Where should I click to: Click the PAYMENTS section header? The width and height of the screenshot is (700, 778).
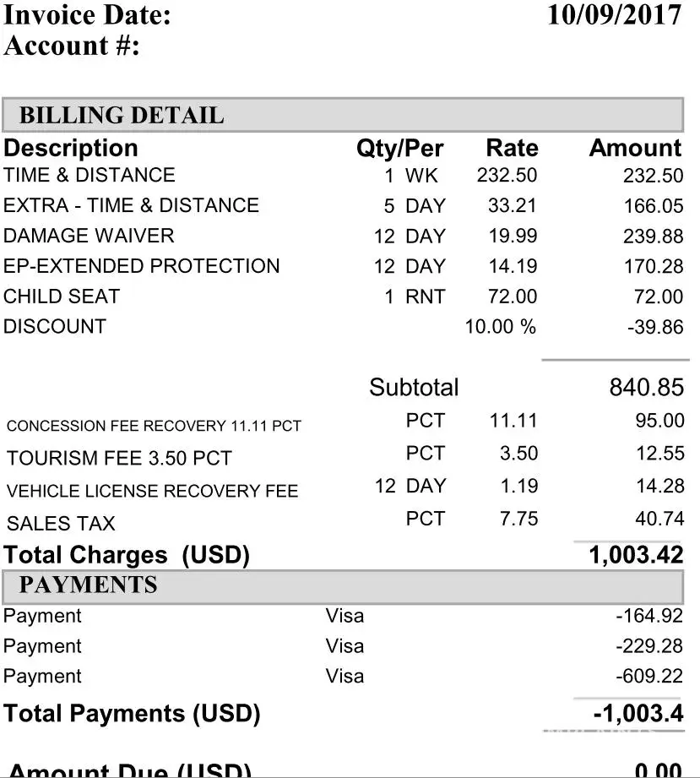(x=88, y=585)
